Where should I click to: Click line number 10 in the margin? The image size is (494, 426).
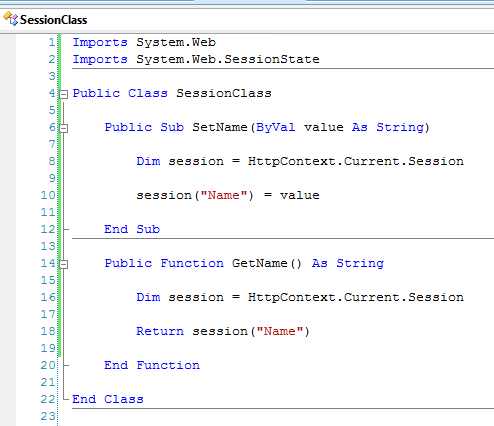[x=48, y=195]
